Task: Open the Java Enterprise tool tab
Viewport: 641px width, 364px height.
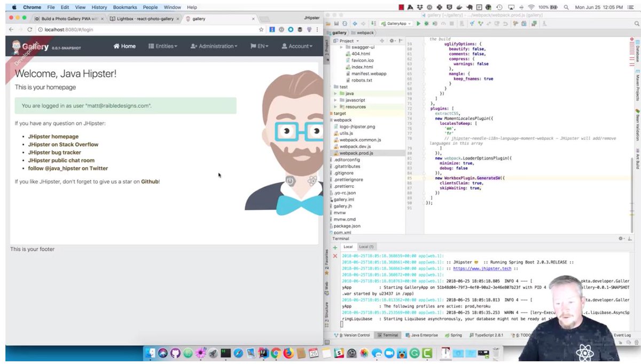Action: 421,335
